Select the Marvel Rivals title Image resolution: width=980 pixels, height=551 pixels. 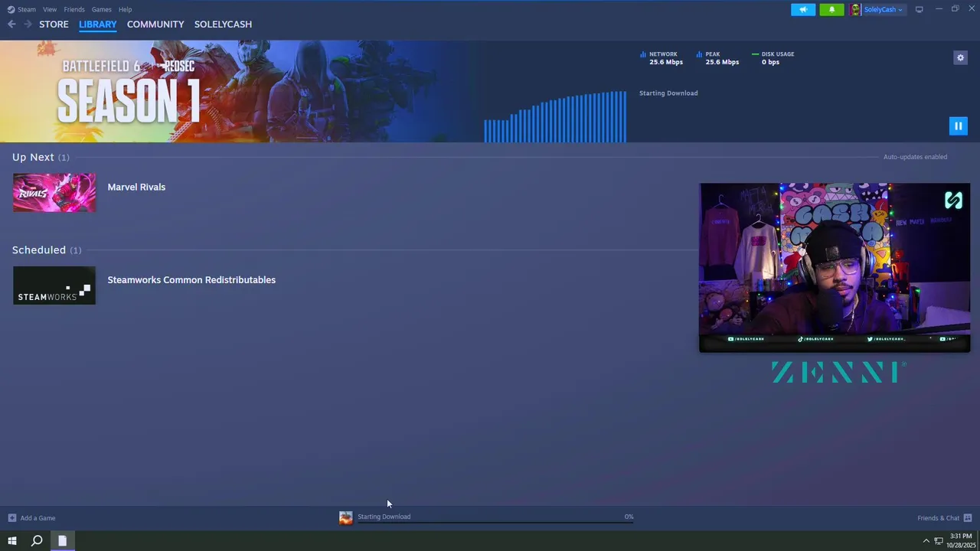136,187
